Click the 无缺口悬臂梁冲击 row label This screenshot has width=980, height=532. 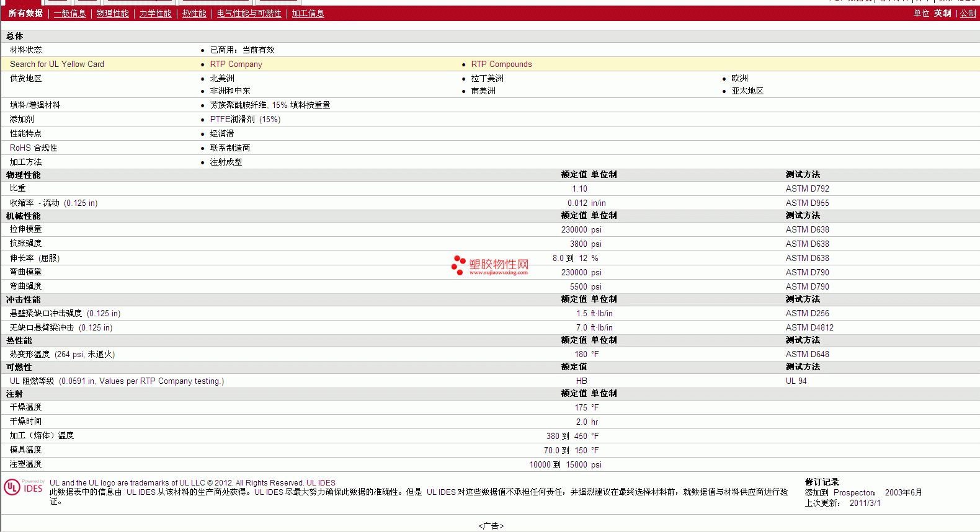[61, 327]
